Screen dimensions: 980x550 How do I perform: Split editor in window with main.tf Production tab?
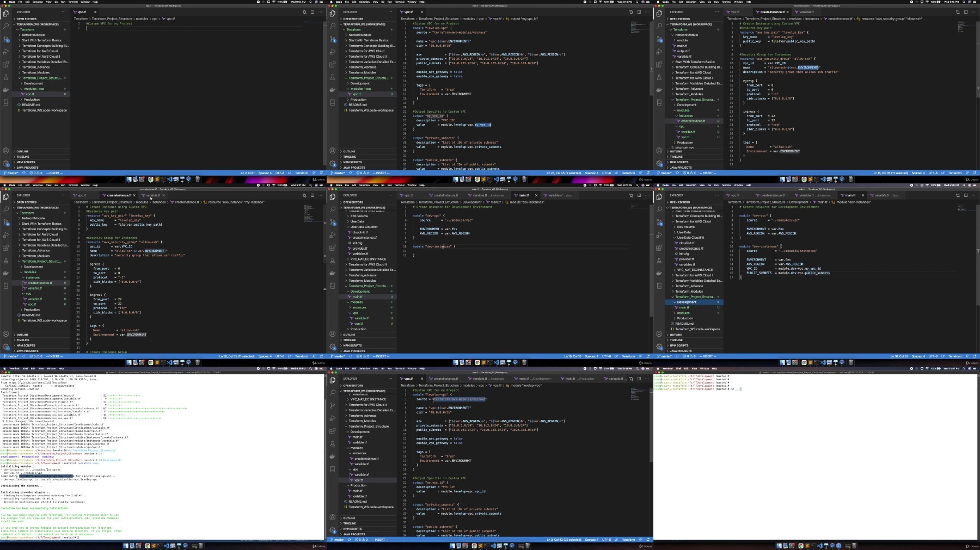(639, 379)
